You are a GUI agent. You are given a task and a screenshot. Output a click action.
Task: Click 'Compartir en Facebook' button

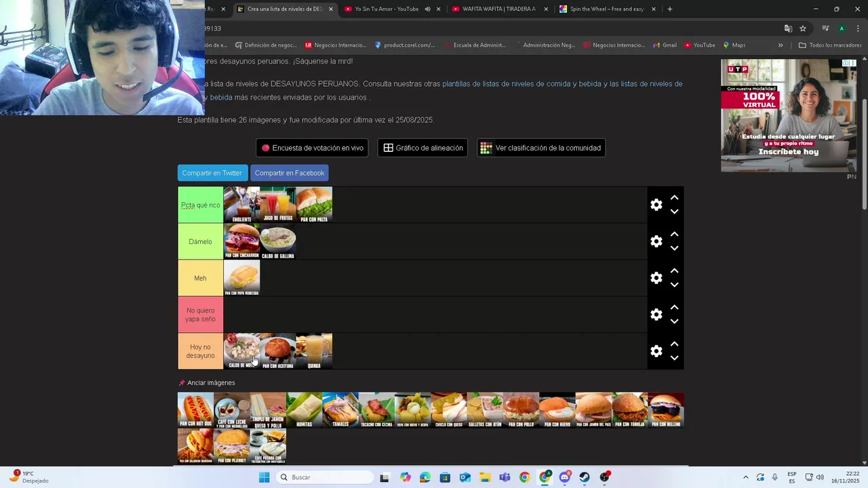tap(290, 173)
